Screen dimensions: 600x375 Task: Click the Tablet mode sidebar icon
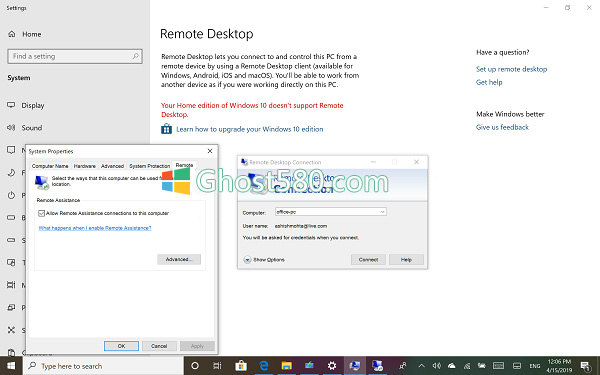click(11, 262)
